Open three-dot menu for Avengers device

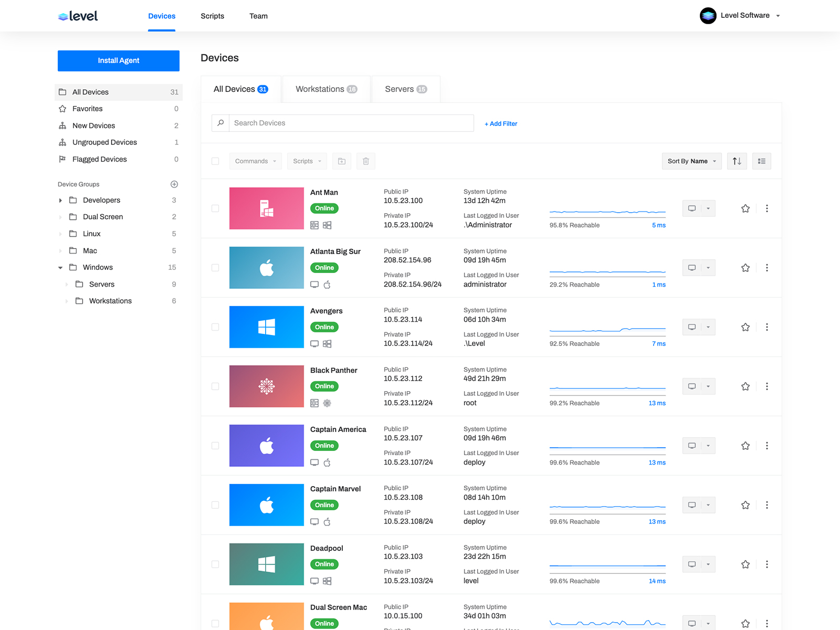click(767, 327)
